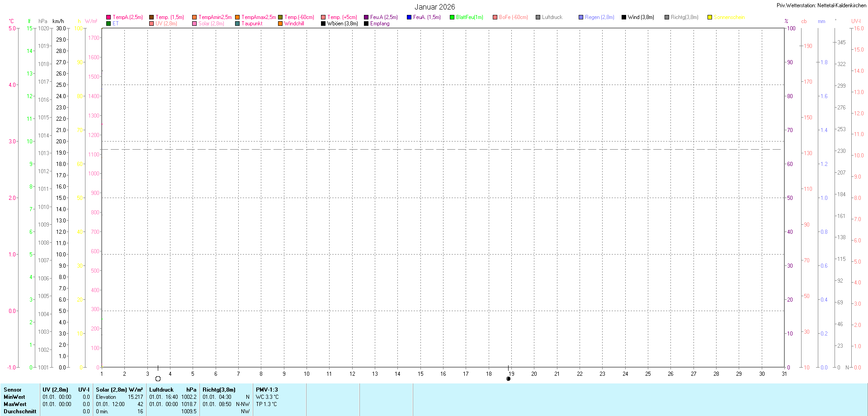Toggle the Luftdruck series legend label

(552, 17)
